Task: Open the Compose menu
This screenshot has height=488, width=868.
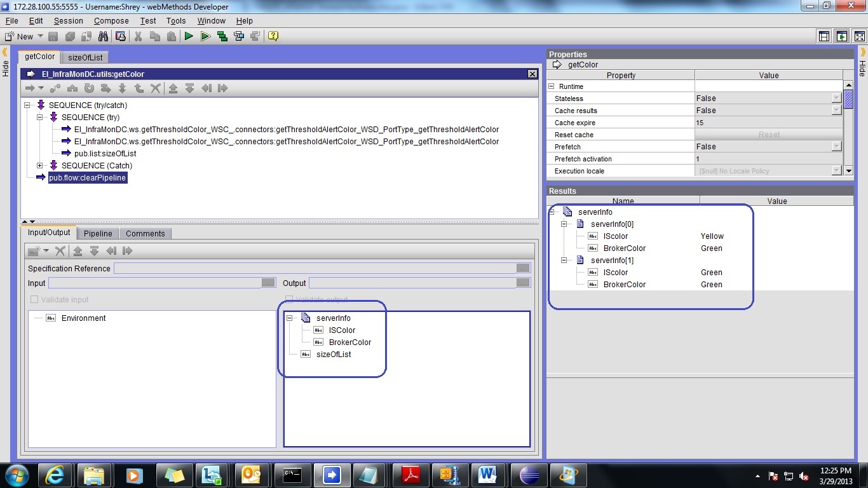Action: (x=111, y=20)
